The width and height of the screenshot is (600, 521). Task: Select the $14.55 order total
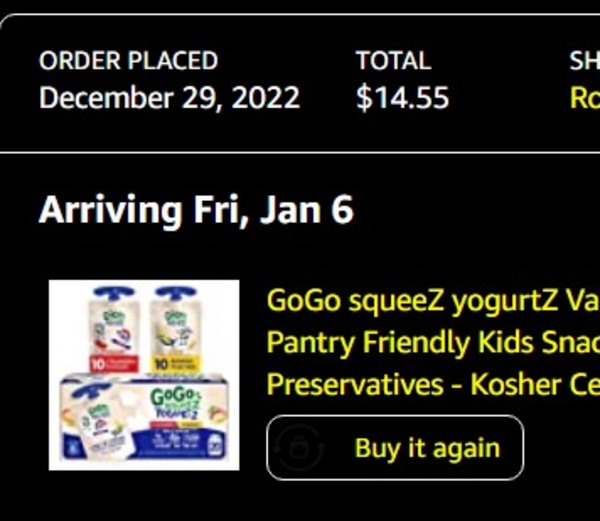(402, 98)
